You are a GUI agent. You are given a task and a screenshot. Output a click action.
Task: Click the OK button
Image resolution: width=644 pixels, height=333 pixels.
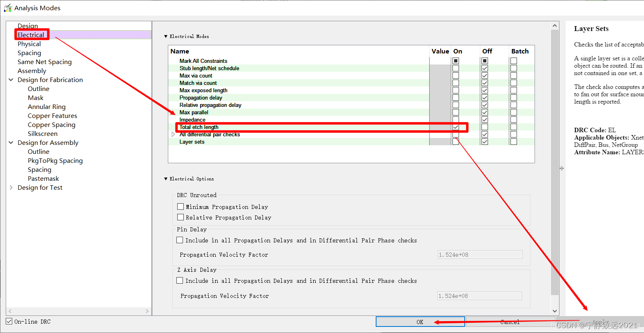point(420,322)
